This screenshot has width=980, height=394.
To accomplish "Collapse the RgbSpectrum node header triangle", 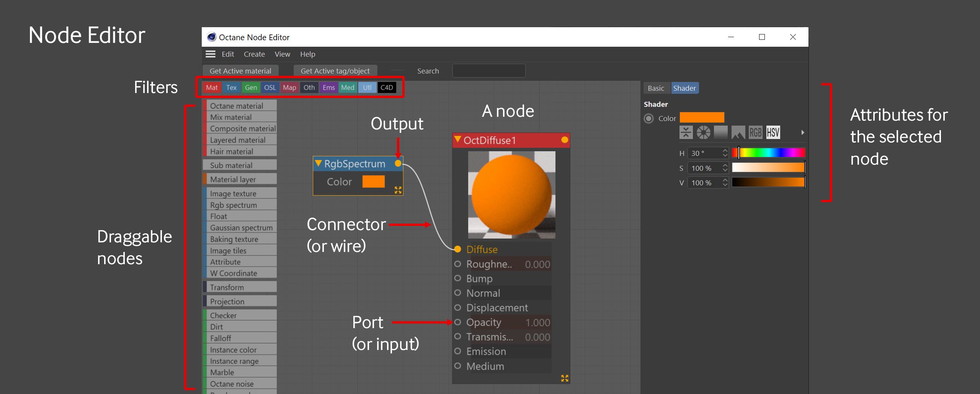I will point(318,163).
